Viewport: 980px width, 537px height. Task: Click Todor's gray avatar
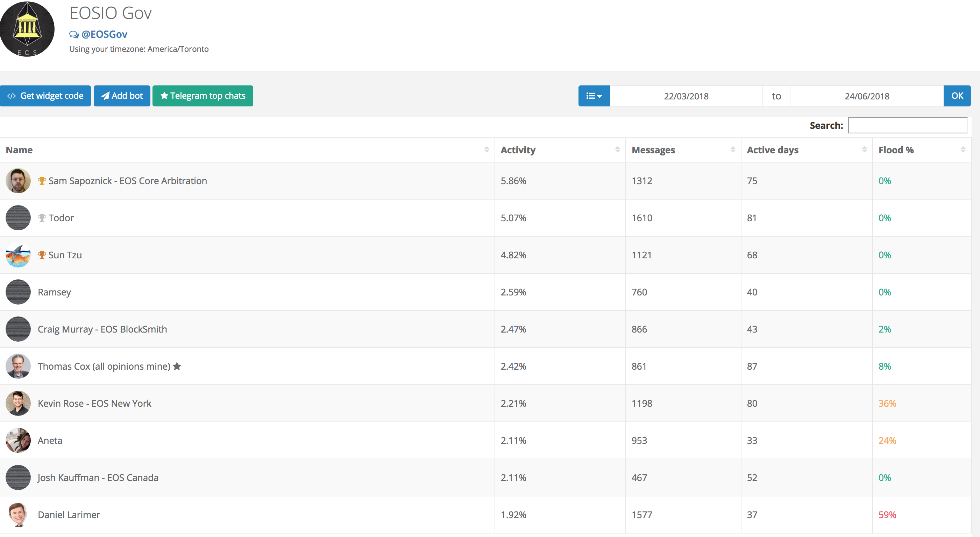click(18, 218)
